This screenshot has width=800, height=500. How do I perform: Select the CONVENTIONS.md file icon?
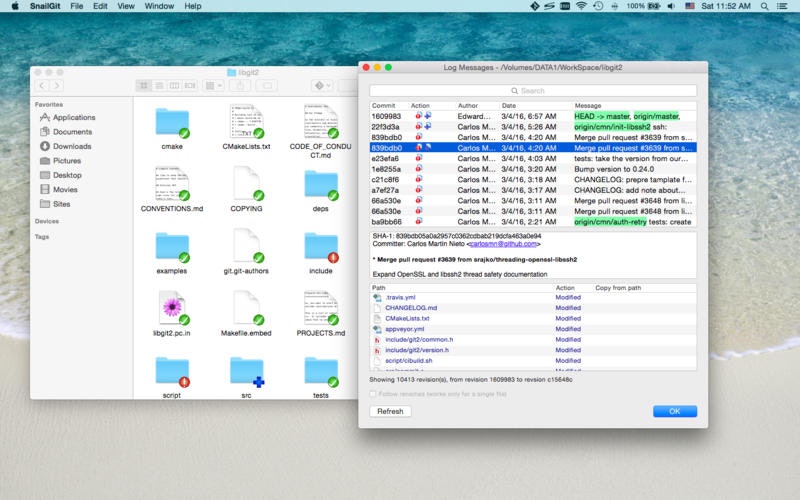[x=172, y=184]
